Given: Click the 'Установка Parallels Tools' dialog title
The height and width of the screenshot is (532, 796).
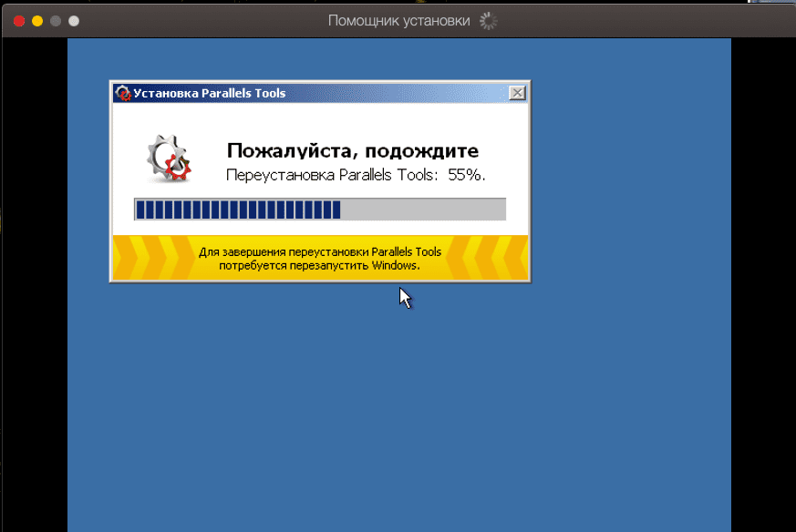Looking at the screenshot, I should click(209, 93).
